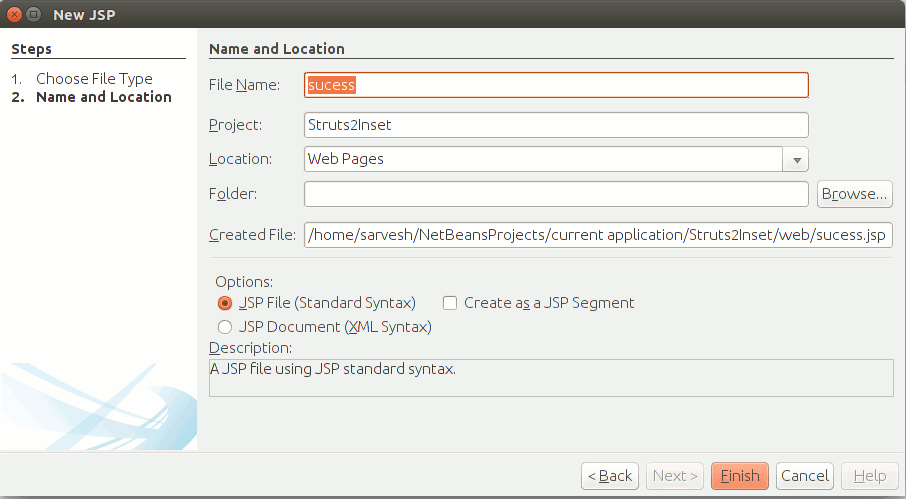
Task: Select JSP Document (XML Syntax) option
Action: [225, 327]
